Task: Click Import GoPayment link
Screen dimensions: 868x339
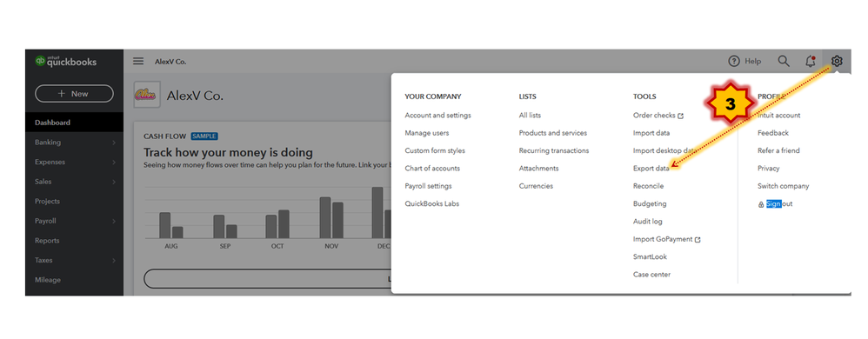Action: click(663, 239)
